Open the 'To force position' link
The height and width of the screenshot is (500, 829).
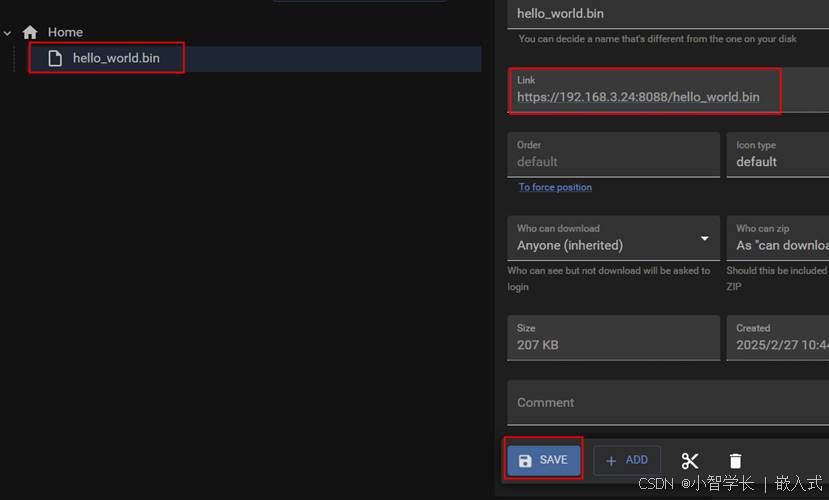coord(555,187)
